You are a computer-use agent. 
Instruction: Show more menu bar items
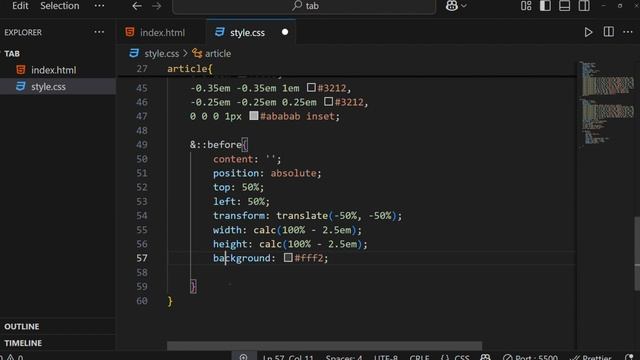(x=99, y=6)
